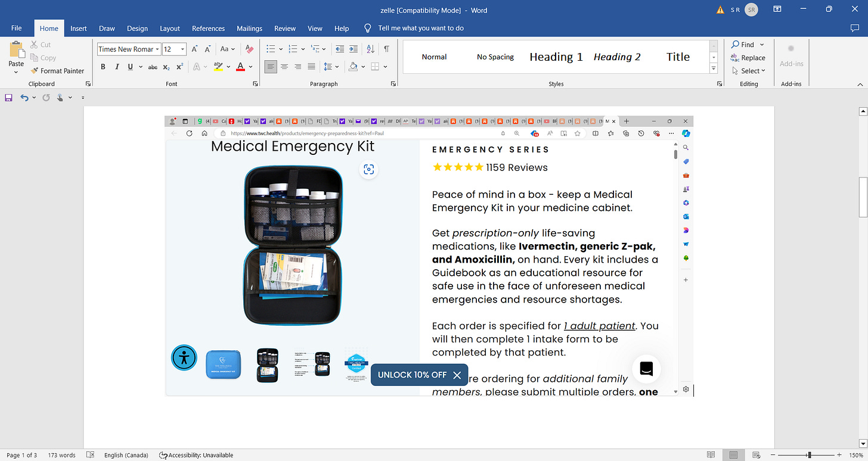Center the paragraph text
This screenshot has width=868, height=461.
[x=284, y=67]
